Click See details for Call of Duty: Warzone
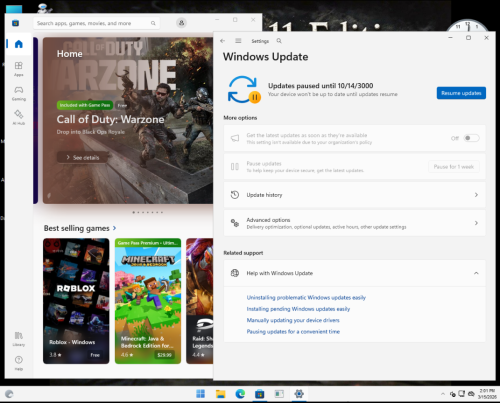This screenshot has width=500, height=403. pyautogui.click(x=83, y=157)
